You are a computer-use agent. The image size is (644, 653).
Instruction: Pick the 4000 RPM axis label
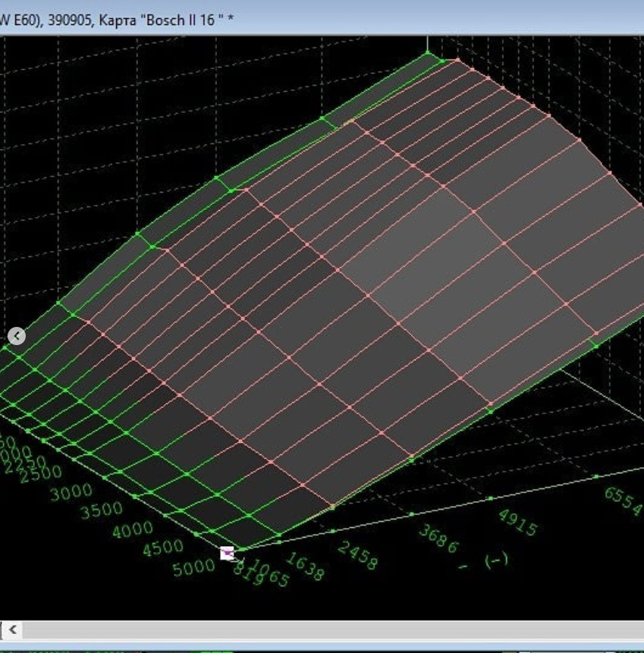click(131, 529)
